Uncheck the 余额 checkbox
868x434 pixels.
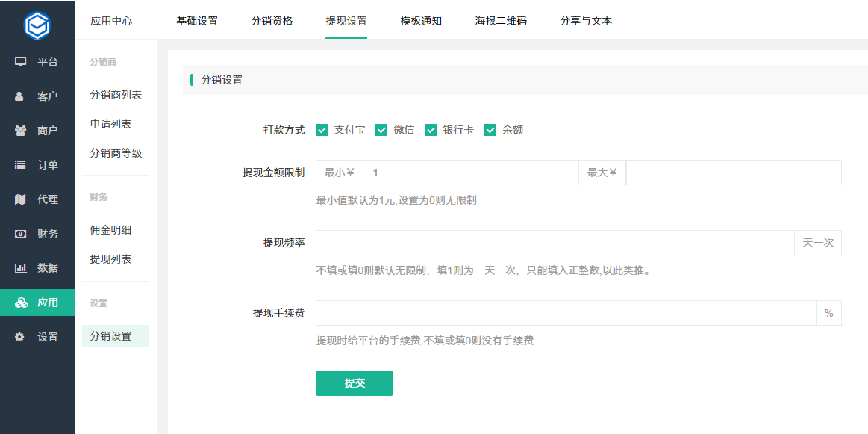click(490, 130)
